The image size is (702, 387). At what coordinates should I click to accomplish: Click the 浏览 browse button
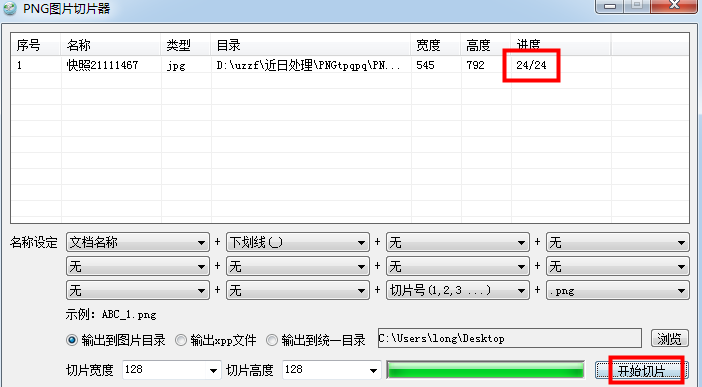pyautogui.click(x=669, y=339)
